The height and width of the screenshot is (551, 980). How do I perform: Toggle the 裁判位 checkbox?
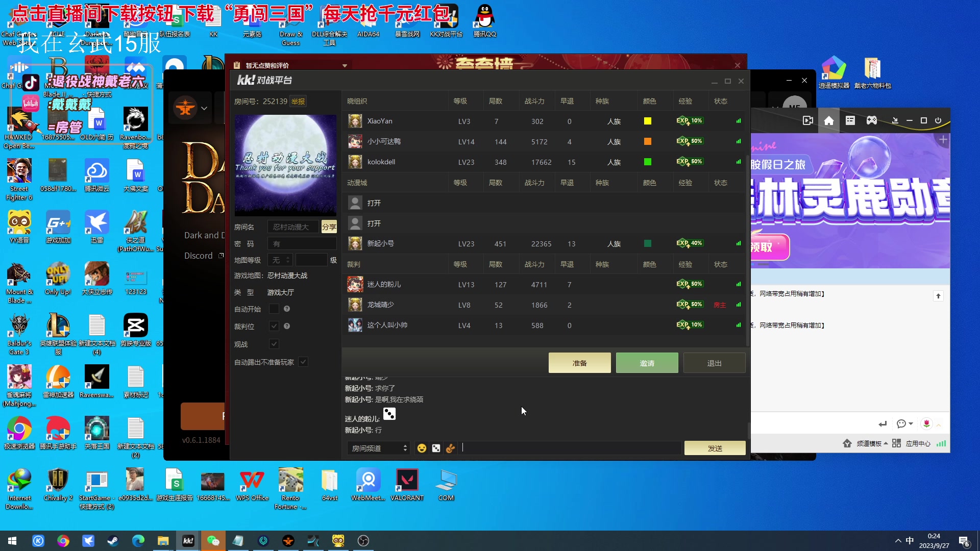point(274,326)
